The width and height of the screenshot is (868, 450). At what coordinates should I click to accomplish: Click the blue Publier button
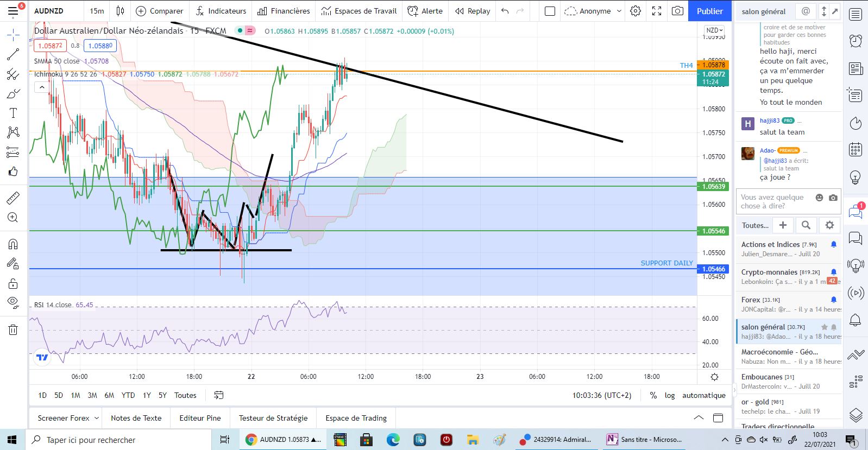pos(709,11)
